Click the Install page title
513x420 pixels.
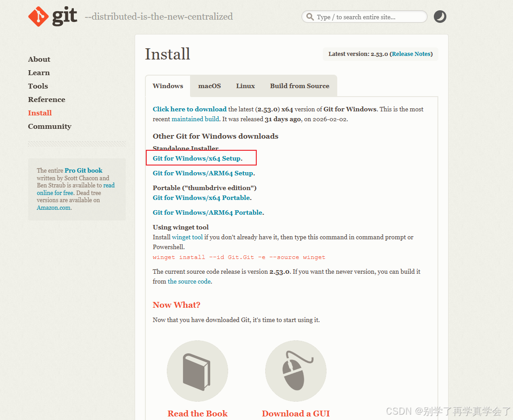pyautogui.click(x=167, y=54)
